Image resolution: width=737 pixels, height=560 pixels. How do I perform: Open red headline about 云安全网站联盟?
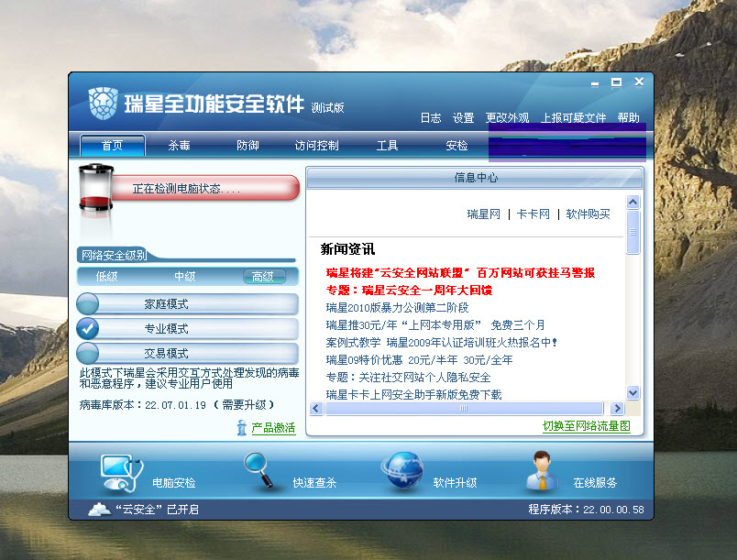460,273
